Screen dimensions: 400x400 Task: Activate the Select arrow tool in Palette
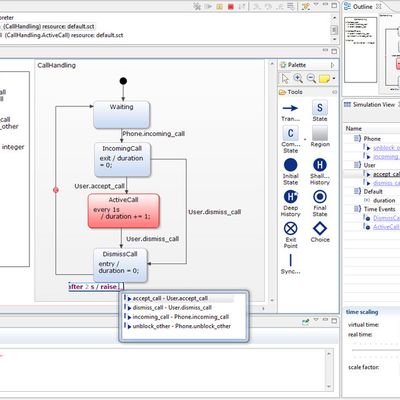[x=285, y=79]
